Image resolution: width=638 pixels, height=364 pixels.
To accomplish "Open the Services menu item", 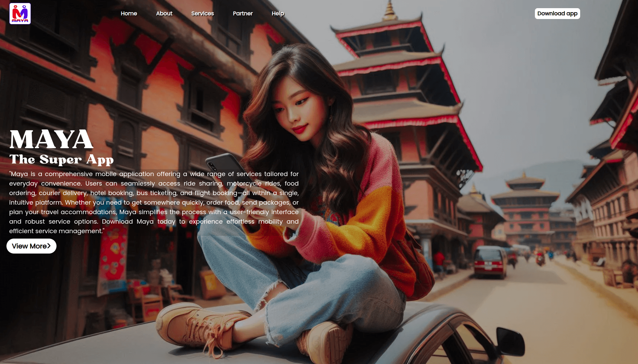I will click(x=202, y=14).
